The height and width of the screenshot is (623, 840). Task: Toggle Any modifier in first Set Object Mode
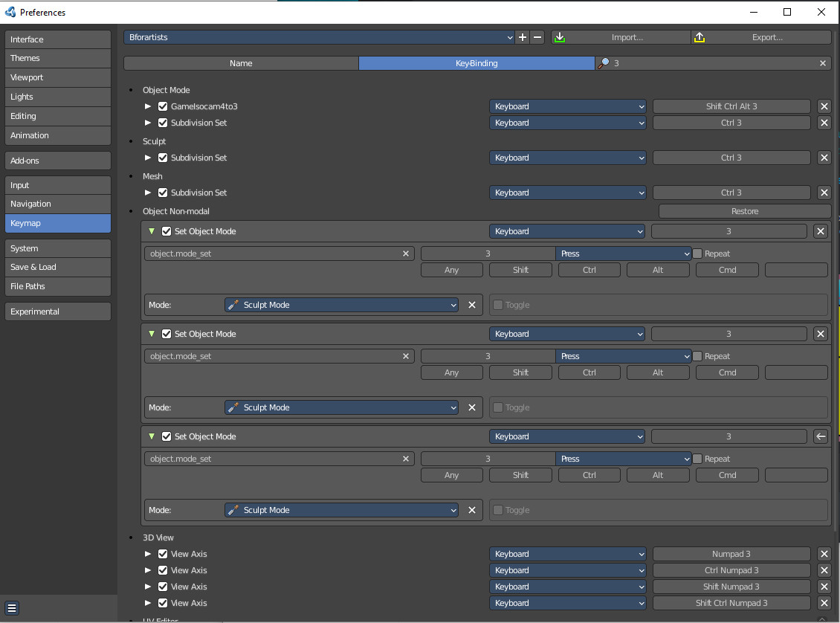pos(452,270)
